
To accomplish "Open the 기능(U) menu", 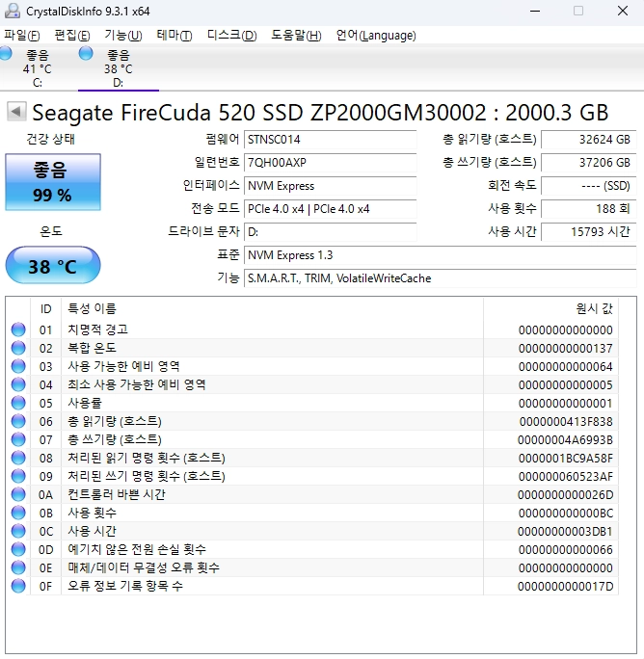I will click(x=123, y=36).
